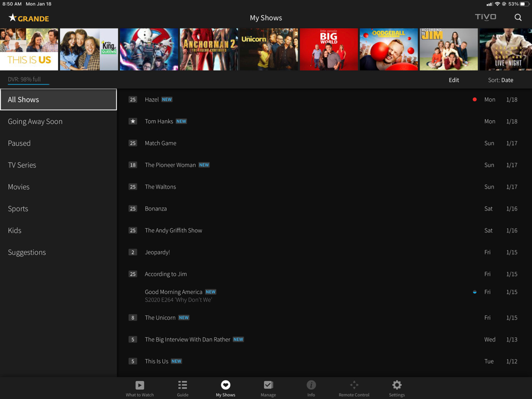This screenshot has width=532, height=399.
Task: Open the Settings gear icon
Action: coord(397,385)
